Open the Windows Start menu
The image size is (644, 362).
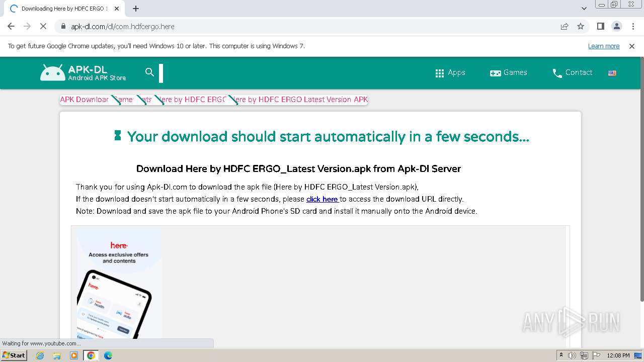pos(14,355)
